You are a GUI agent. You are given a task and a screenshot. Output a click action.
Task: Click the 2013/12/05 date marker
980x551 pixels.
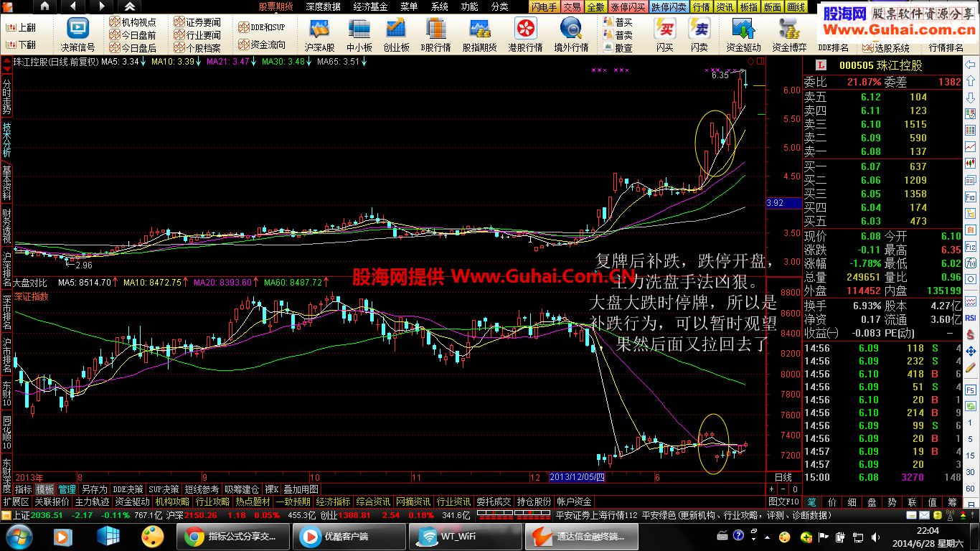coord(578,477)
